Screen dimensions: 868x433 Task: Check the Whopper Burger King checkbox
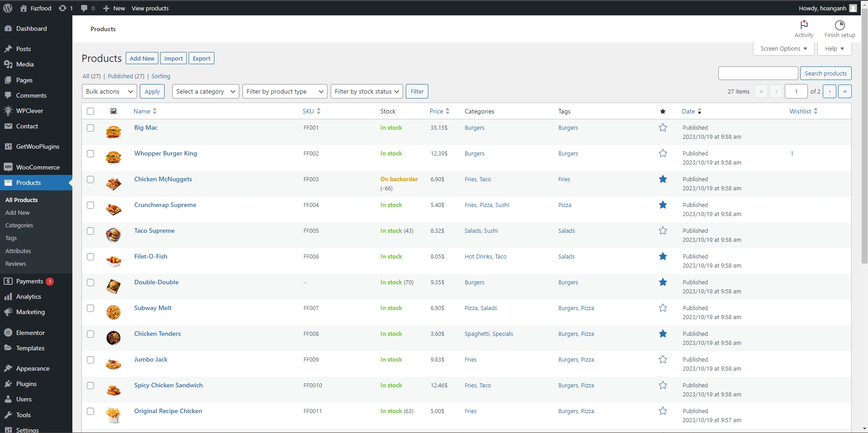click(90, 154)
